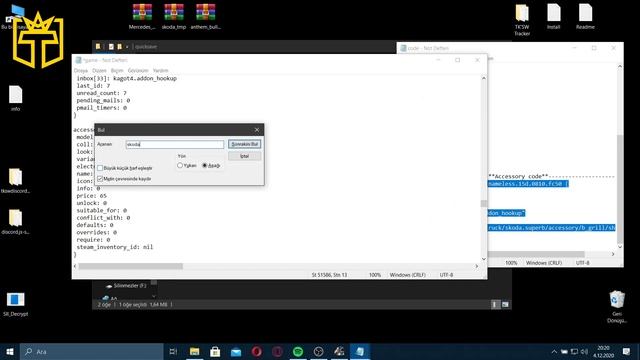Close the Bul find dialog

(x=257, y=130)
